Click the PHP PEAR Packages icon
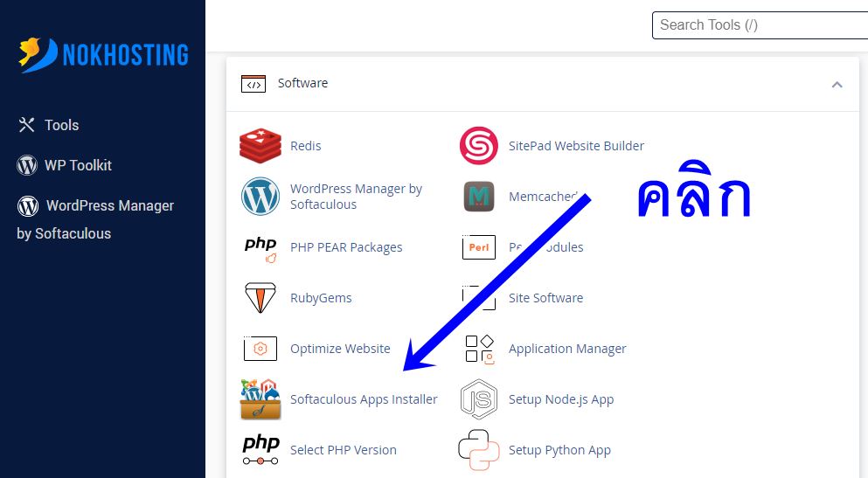868x478 pixels. [x=260, y=249]
